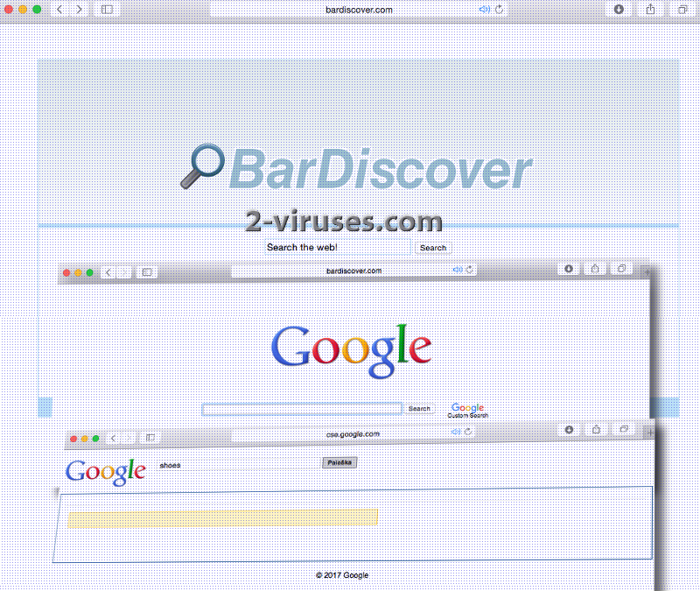This screenshot has height=591, width=700.
Task: Toggle sidebar in the cse.google.com window
Action: tap(150, 437)
